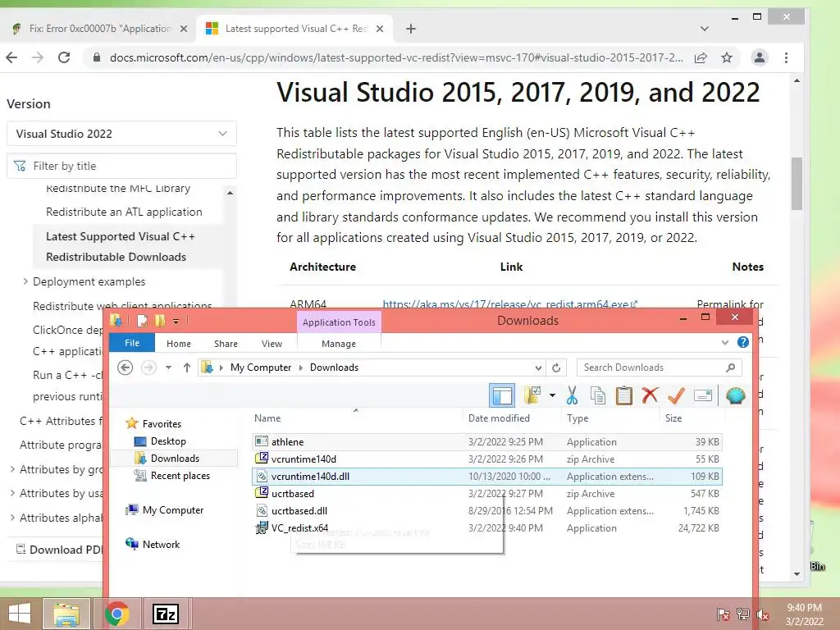Refresh the Downloads folder view
This screenshot has width=840, height=630.
point(556,368)
